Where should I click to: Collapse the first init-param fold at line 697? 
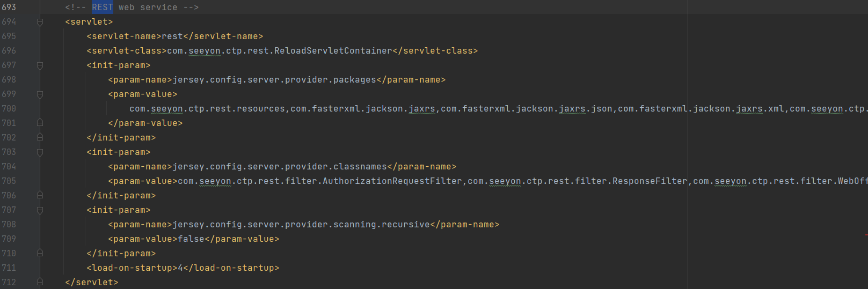[40, 65]
